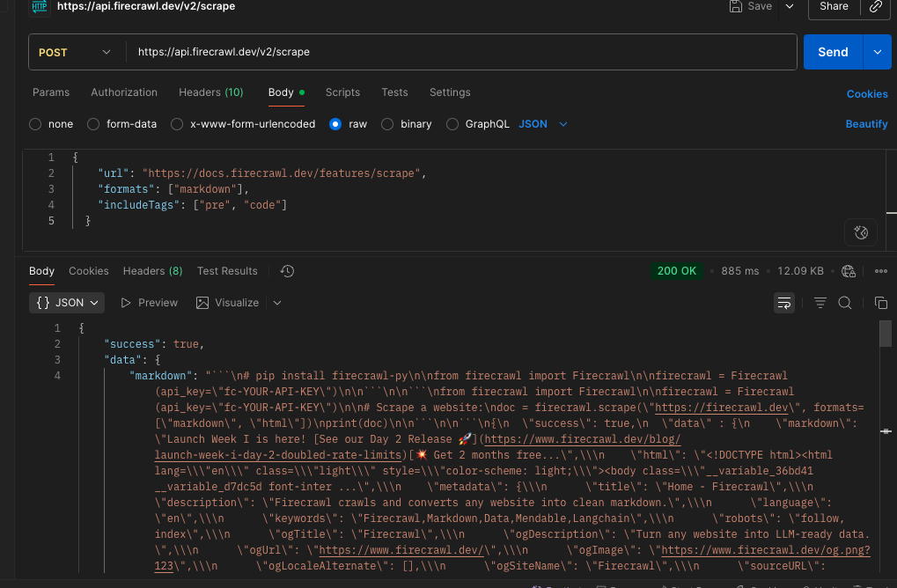Open the AI assistant icon in request editor
Screen dimensions: 897x588
[x=860, y=232]
